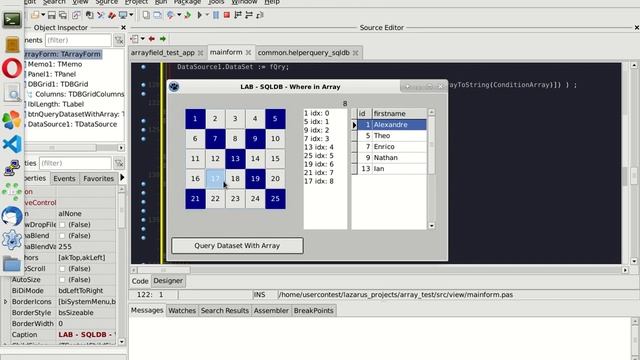Click the source editor horizontal scrollbar thumb

coord(164,270)
